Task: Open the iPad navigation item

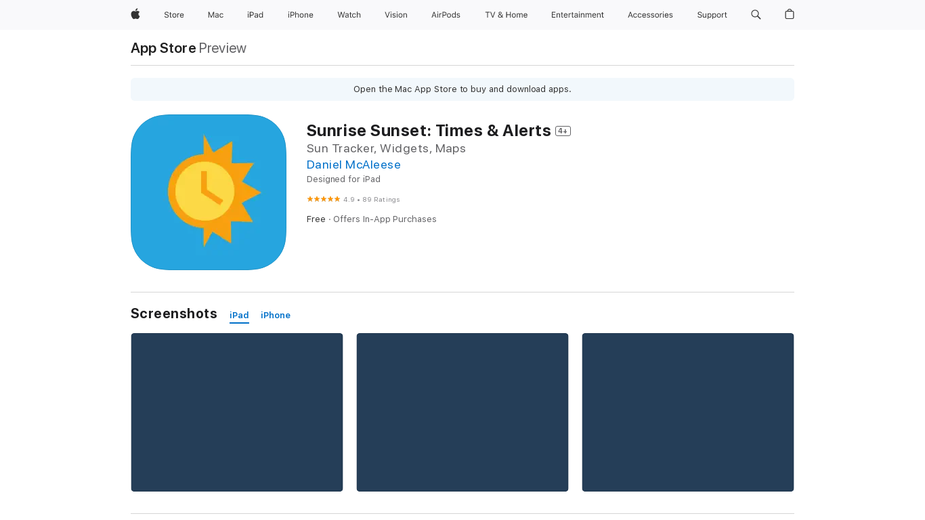Action: (255, 15)
